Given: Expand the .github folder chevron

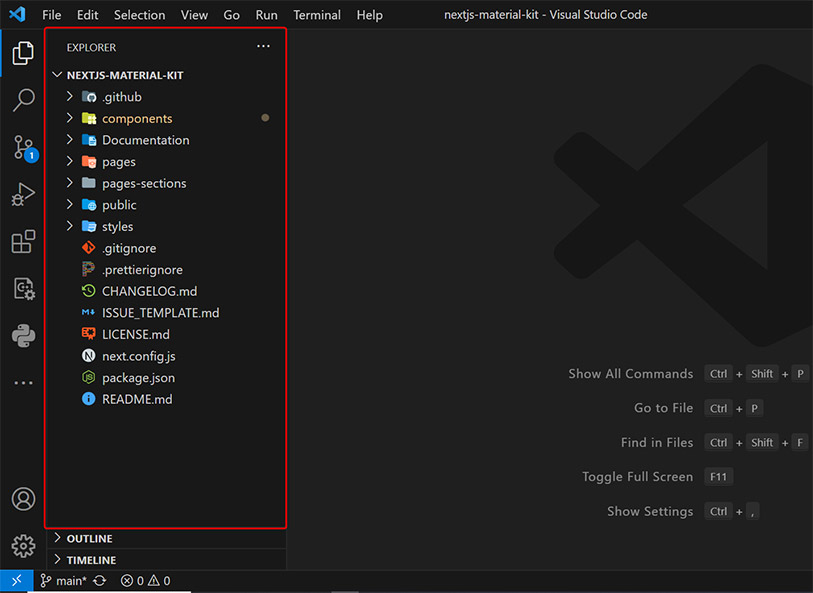Looking at the screenshot, I should pyautogui.click(x=69, y=96).
